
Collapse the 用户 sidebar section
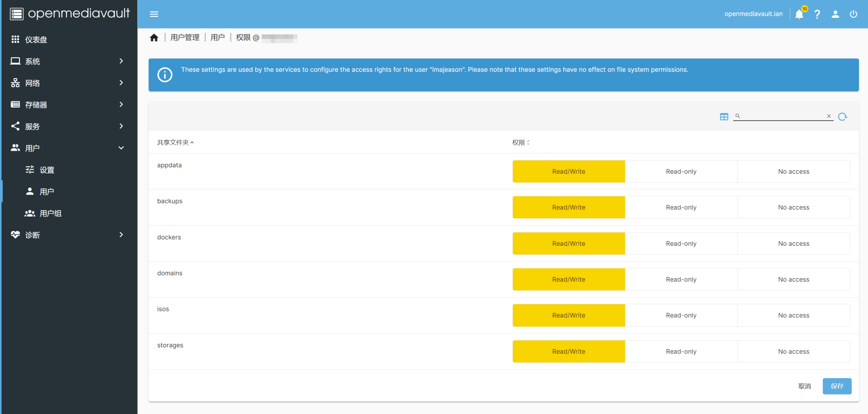click(x=68, y=148)
